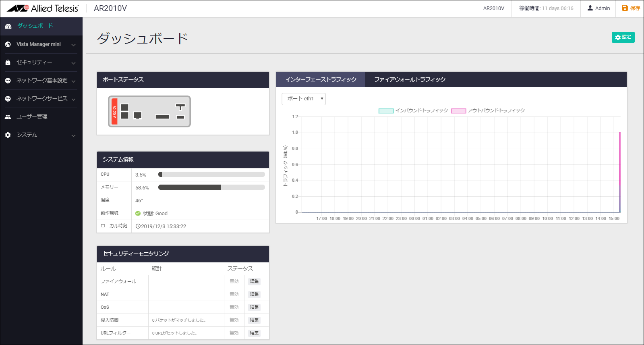Viewport: 644px width, 345px height.
Task: Expand the network basic settings menu
Action: pos(73,81)
